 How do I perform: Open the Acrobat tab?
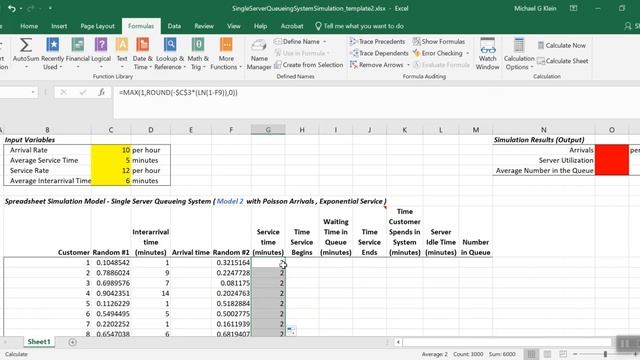[292, 26]
